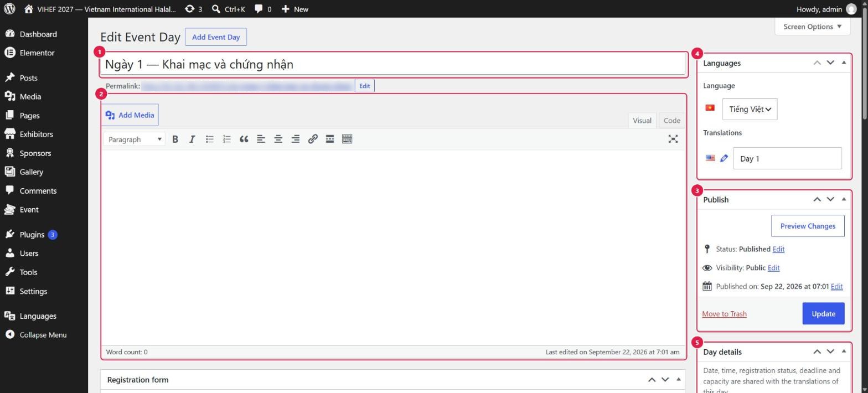Toggle bold formatting
This screenshot has width=868, height=393.
175,139
